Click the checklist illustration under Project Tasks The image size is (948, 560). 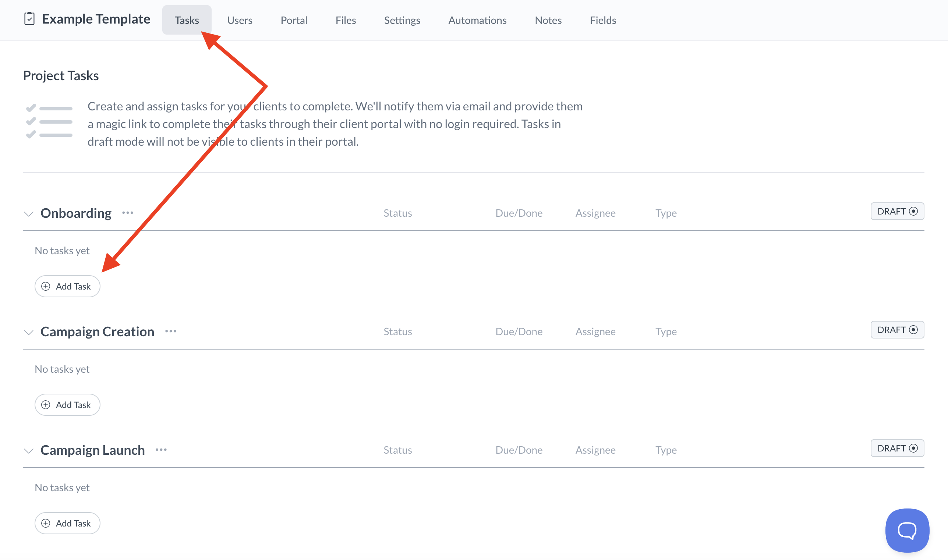(x=49, y=121)
